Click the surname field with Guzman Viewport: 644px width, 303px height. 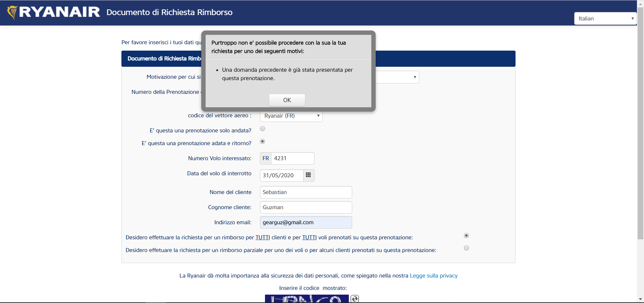click(306, 207)
